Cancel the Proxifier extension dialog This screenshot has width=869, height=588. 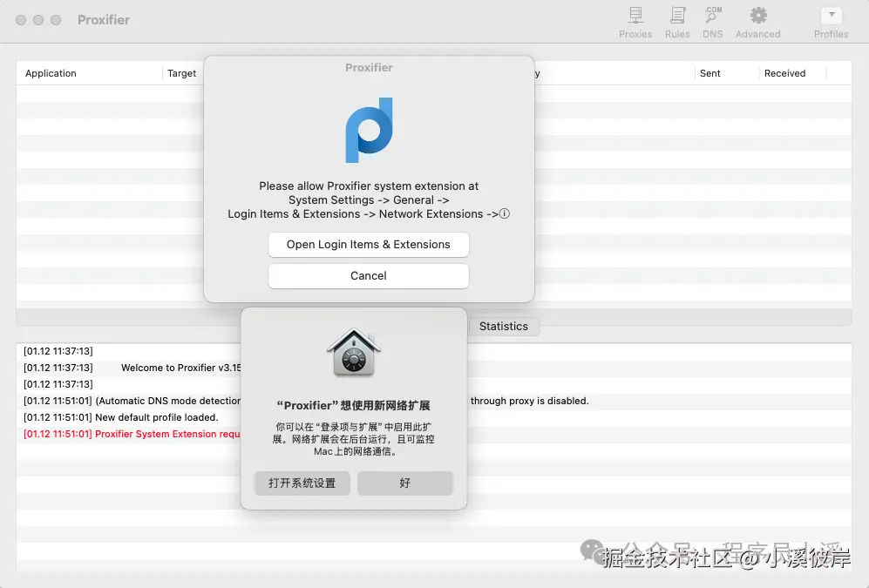(369, 276)
